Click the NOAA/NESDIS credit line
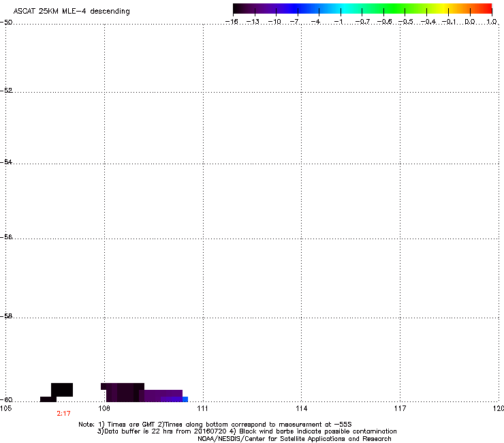The height and width of the screenshot is (443, 504). tap(294, 439)
